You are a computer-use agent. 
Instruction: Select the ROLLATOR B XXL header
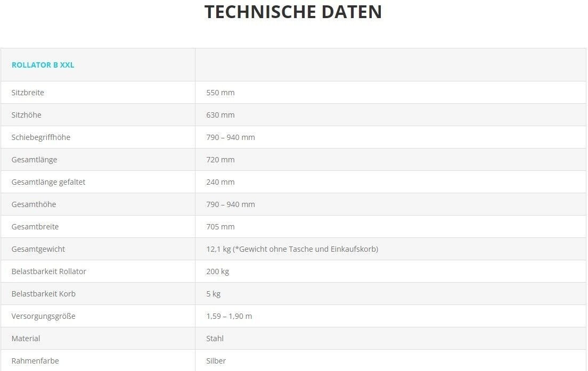click(43, 65)
